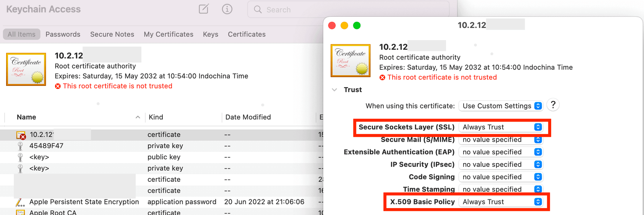Open the Keys tab
Screen dimensions: 644x215
(x=211, y=34)
